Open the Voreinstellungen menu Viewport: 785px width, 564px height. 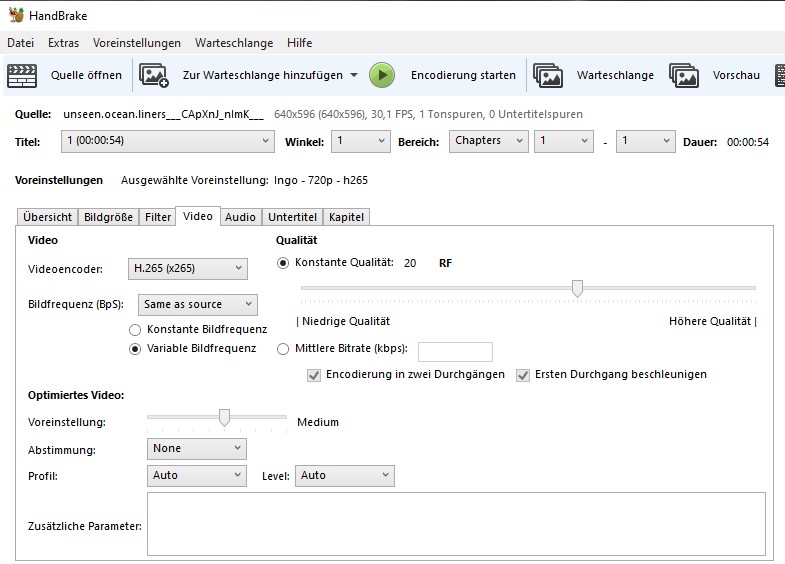[137, 43]
